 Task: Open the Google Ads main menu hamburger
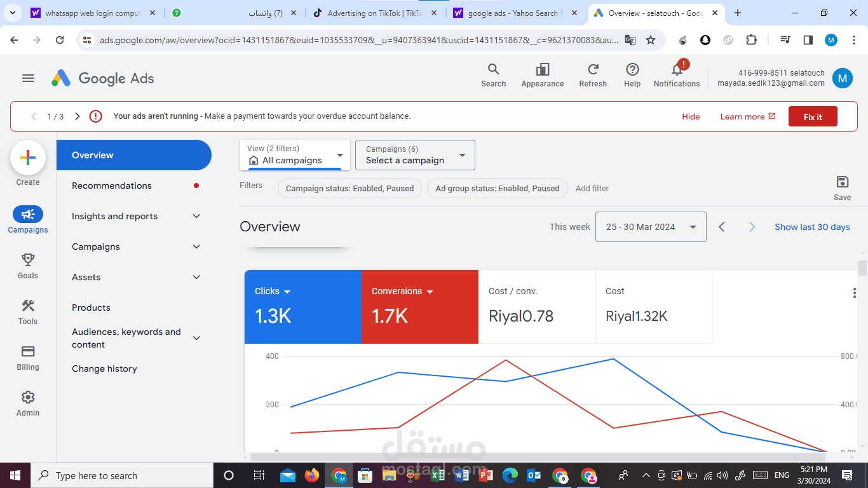coord(28,78)
